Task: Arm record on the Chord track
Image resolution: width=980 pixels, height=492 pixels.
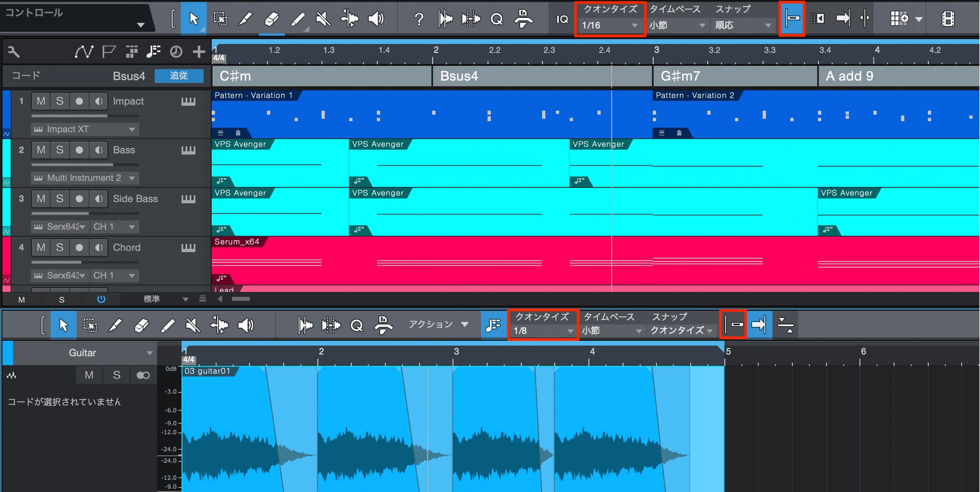Action: tap(79, 247)
